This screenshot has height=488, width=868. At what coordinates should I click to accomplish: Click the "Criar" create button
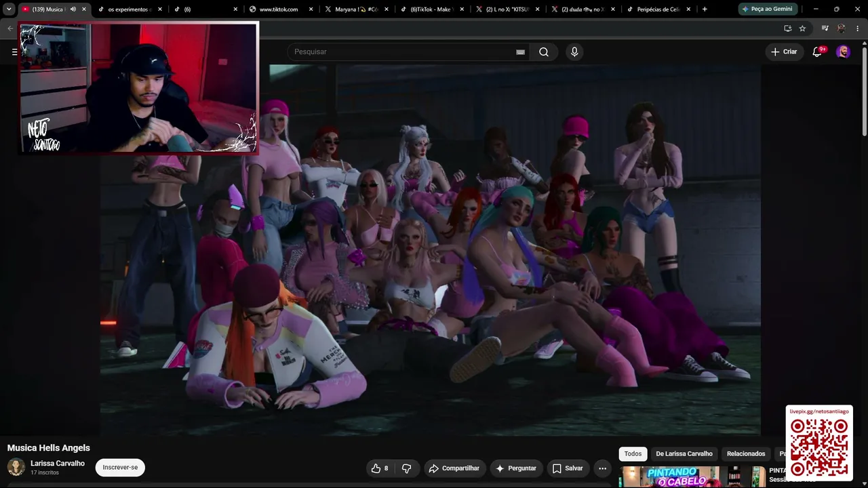click(x=784, y=52)
